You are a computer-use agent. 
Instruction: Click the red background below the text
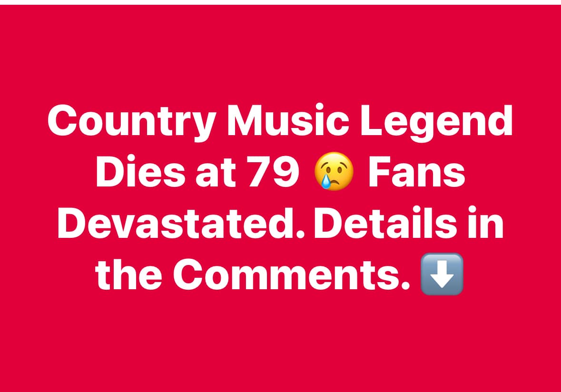pyautogui.click(x=281, y=343)
